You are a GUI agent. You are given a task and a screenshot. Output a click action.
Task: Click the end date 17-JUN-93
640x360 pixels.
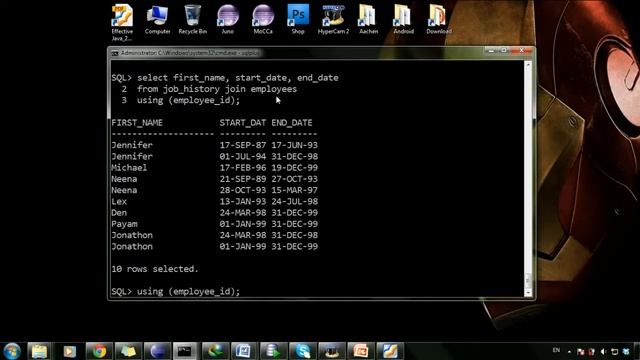(x=294, y=145)
